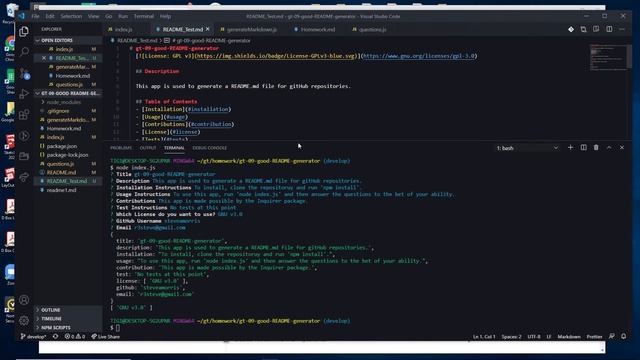Open package.json in the file tree

pos(61,146)
